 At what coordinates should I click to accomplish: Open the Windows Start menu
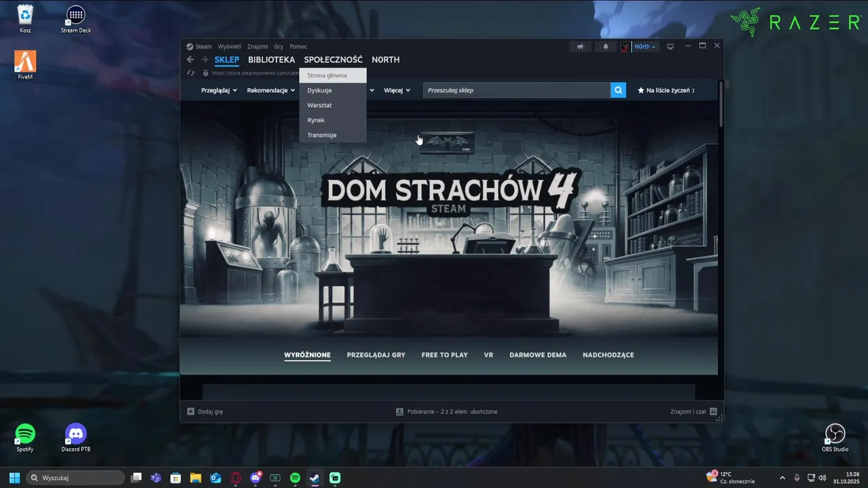point(14,478)
